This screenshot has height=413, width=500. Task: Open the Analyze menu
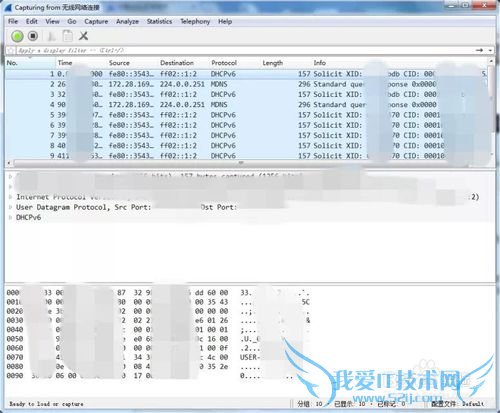click(x=127, y=21)
